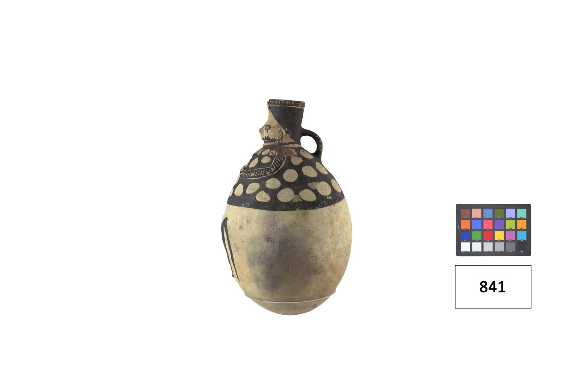Click the 841 label box

click(493, 287)
